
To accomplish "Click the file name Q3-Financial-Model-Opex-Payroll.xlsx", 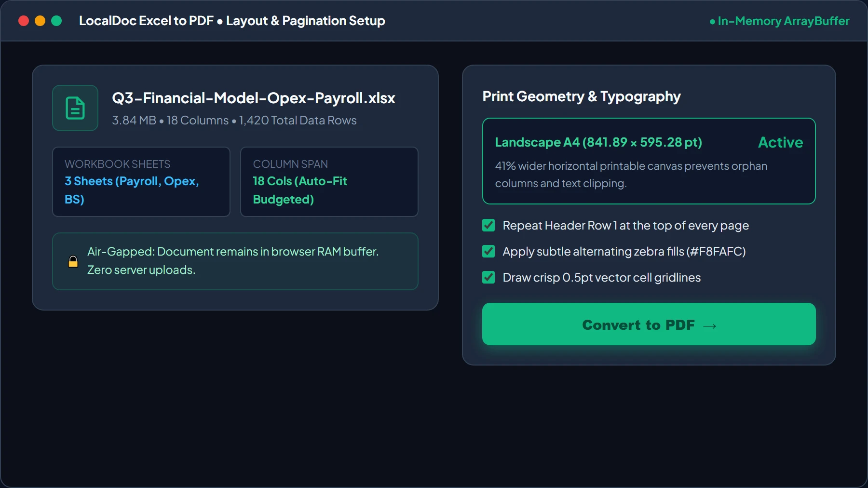I will click(254, 98).
